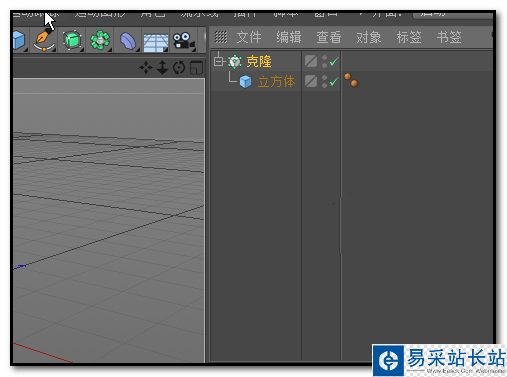Select the Bend deformer icon
The image size is (507, 377).
click(128, 41)
